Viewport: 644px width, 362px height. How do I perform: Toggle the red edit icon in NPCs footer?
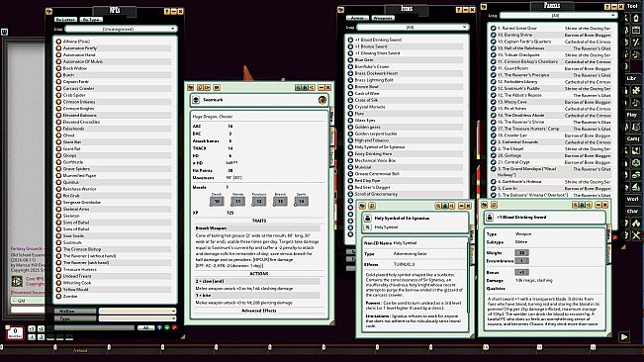pos(174,327)
